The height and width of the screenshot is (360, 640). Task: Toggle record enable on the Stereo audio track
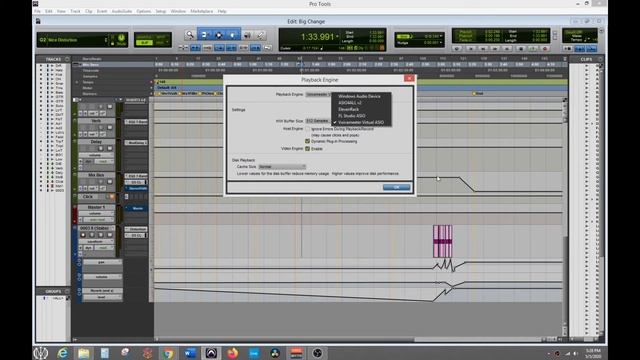(83, 235)
